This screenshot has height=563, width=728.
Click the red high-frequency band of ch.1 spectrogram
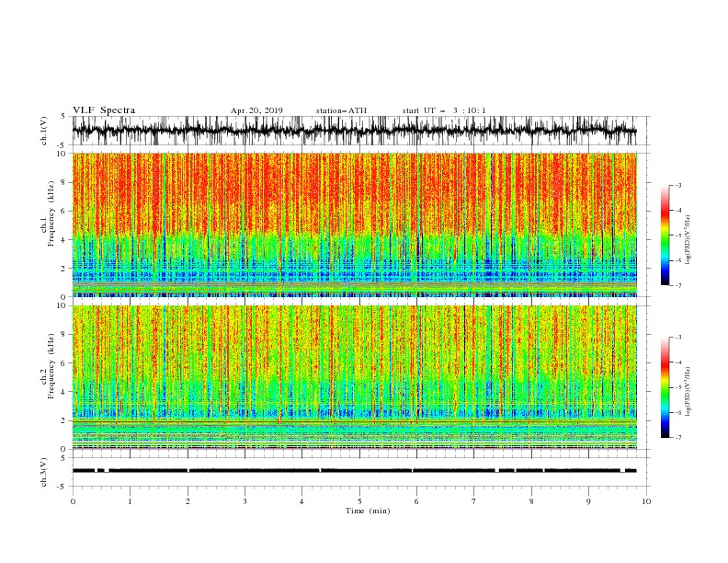355,193
